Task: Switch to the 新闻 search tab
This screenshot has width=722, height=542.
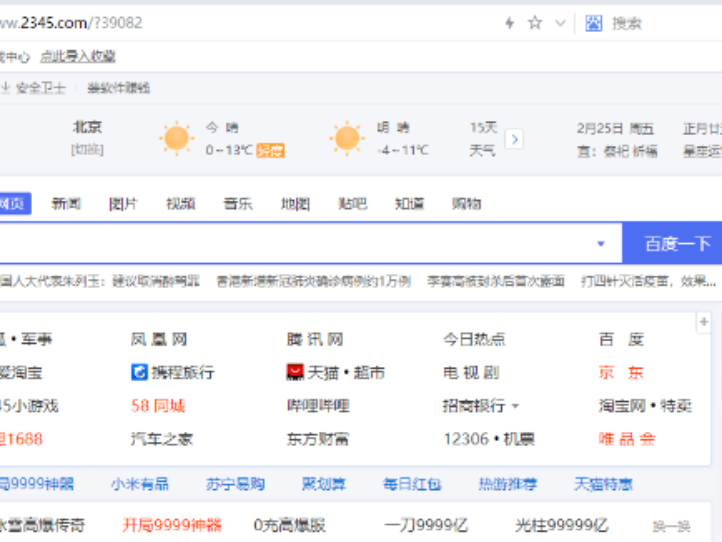Action: click(66, 204)
